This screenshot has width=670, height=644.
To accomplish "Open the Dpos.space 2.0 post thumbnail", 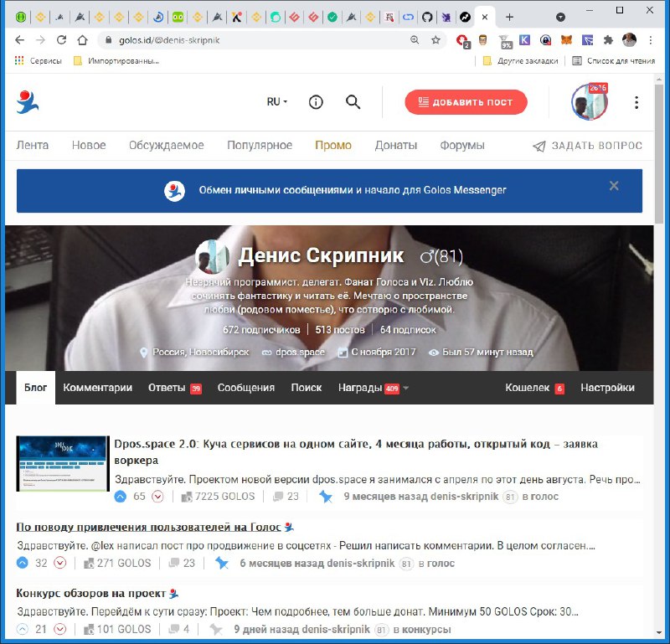I will coord(63,463).
